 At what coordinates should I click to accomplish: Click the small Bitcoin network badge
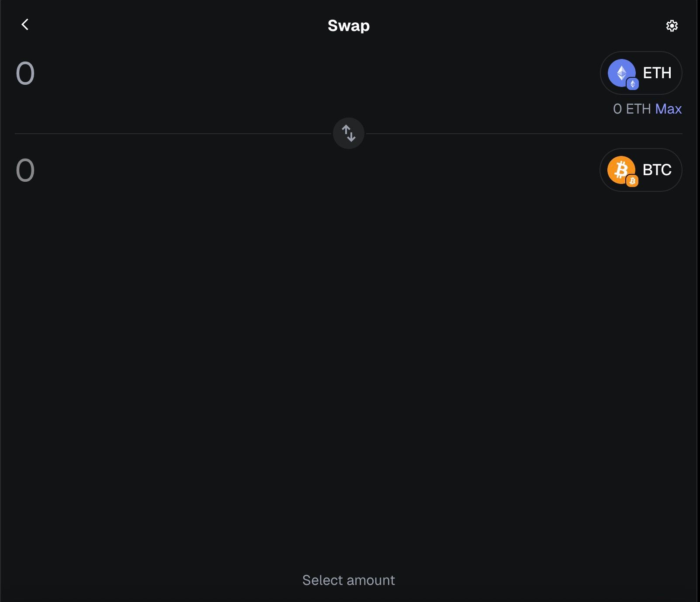[x=632, y=181]
